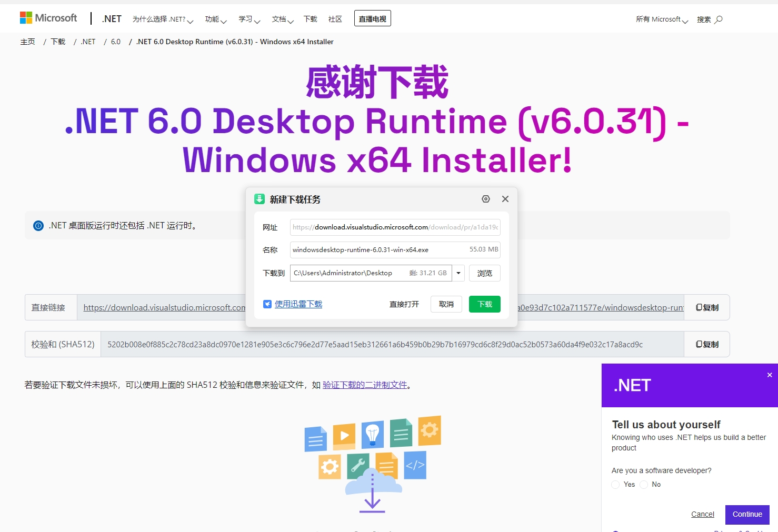Close the .NET survey popup
The width and height of the screenshot is (778, 532).
(x=770, y=375)
